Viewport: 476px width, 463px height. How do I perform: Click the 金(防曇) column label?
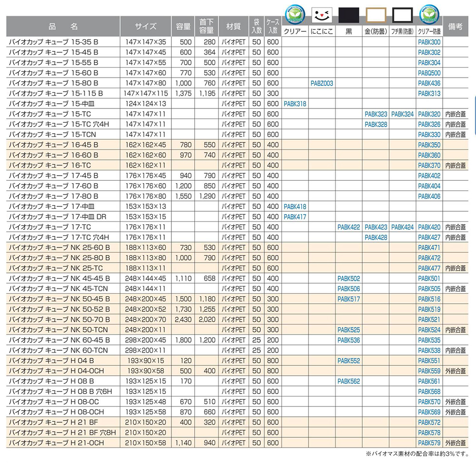[x=376, y=31]
